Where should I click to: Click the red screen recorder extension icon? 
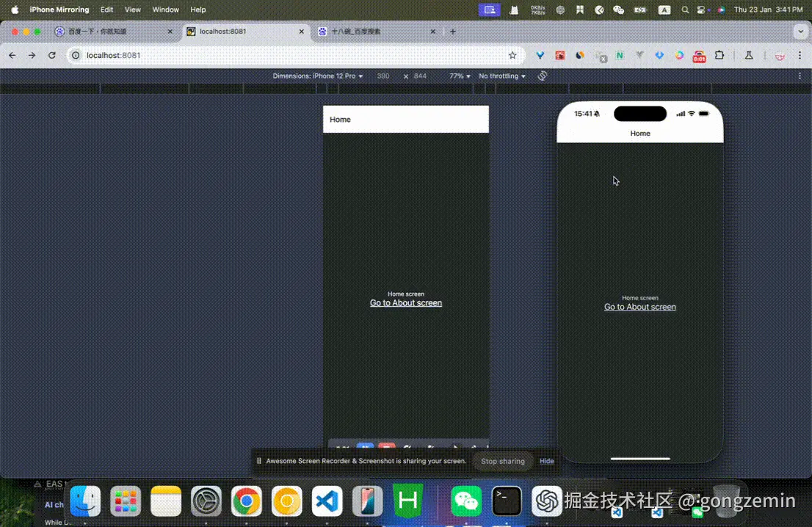coord(699,55)
